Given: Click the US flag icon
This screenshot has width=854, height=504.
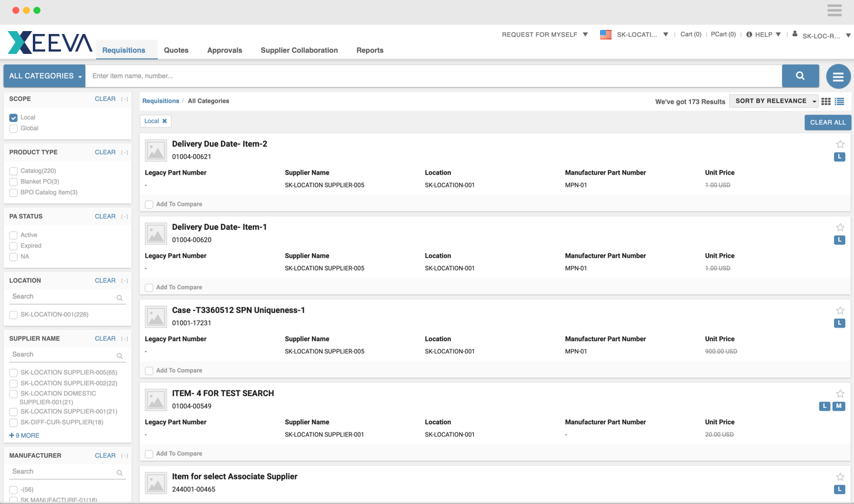Looking at the screenshot, I should pos(606,35).
